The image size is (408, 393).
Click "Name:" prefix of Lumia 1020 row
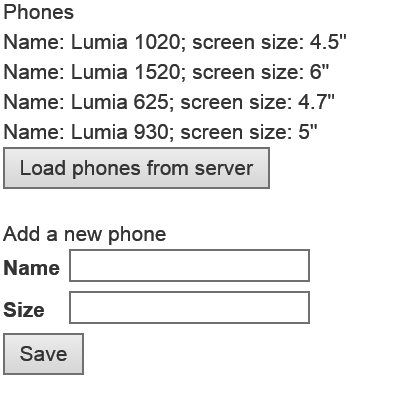pos(34,42)
